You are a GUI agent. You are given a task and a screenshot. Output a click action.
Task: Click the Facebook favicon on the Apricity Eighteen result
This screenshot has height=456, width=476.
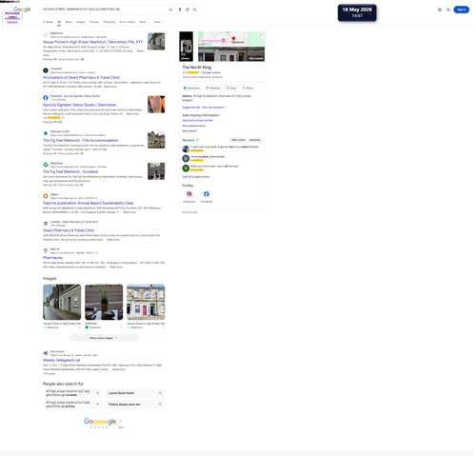click(46, 98)
